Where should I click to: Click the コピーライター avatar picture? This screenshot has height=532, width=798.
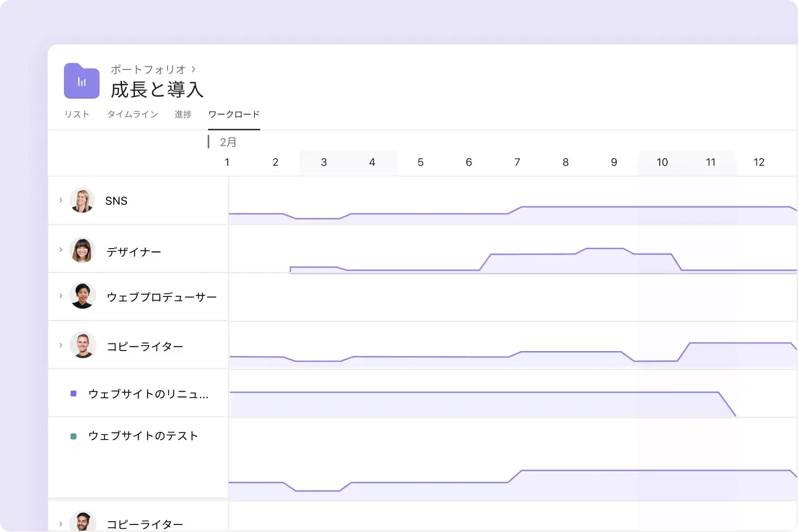click(x=82, y=345)
